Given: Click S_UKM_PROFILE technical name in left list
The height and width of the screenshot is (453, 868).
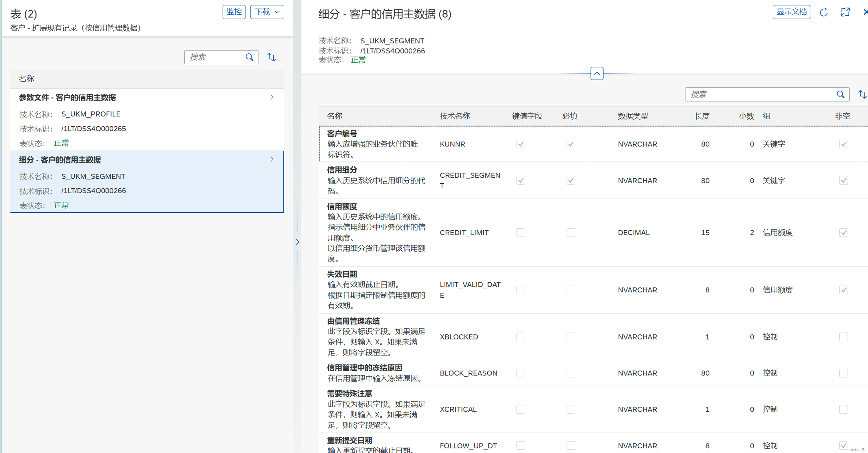Looking at the screenshot, I should 91,114.
